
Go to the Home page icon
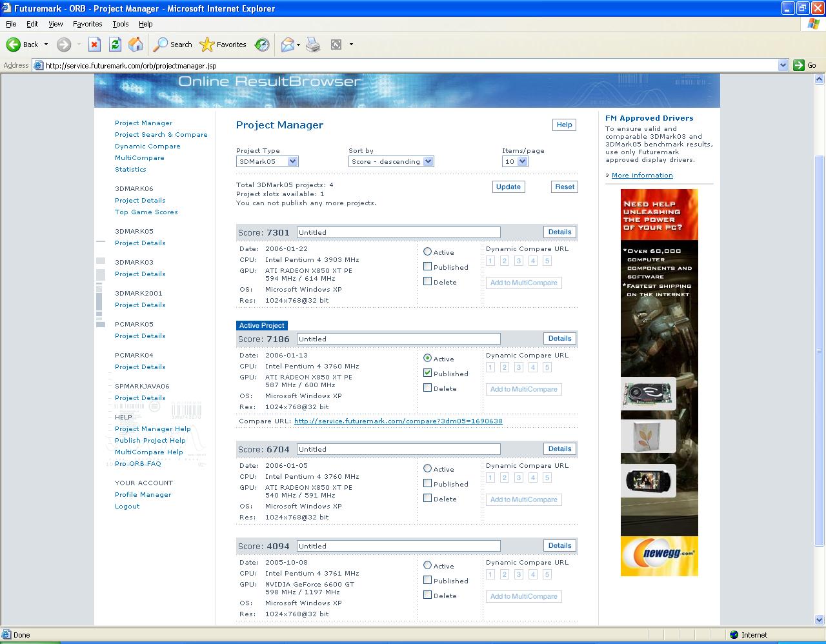[x=136, y=45]
